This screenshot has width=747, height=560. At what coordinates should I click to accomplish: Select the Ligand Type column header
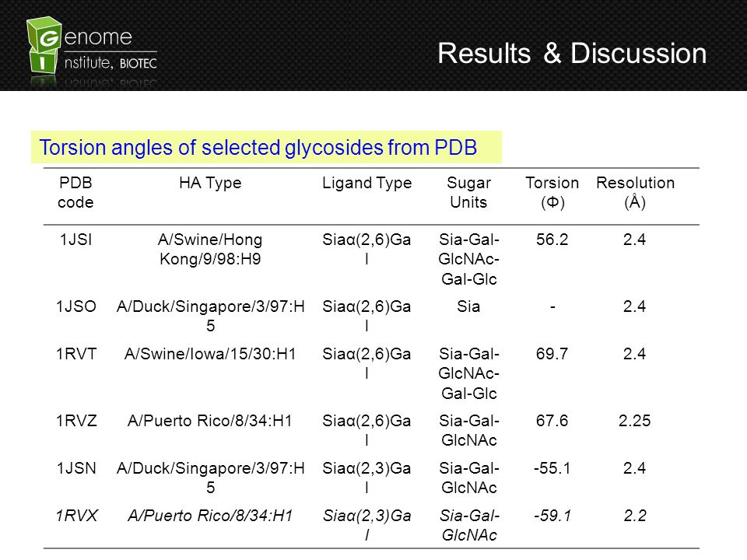point(366,183)
